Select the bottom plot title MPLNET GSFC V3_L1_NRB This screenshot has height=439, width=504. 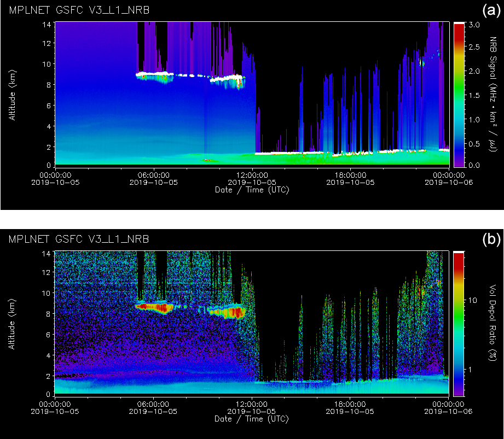(79, 239)
